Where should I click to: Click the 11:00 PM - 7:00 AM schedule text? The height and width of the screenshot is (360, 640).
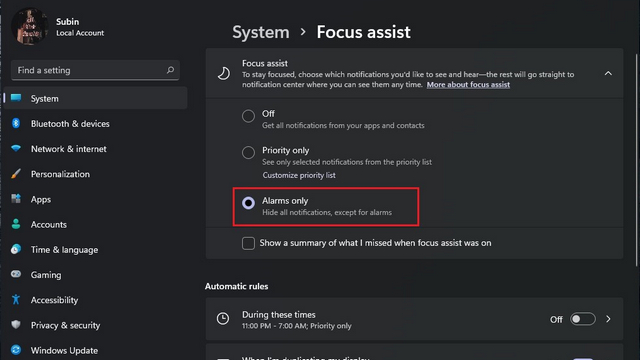click(296, 326)
